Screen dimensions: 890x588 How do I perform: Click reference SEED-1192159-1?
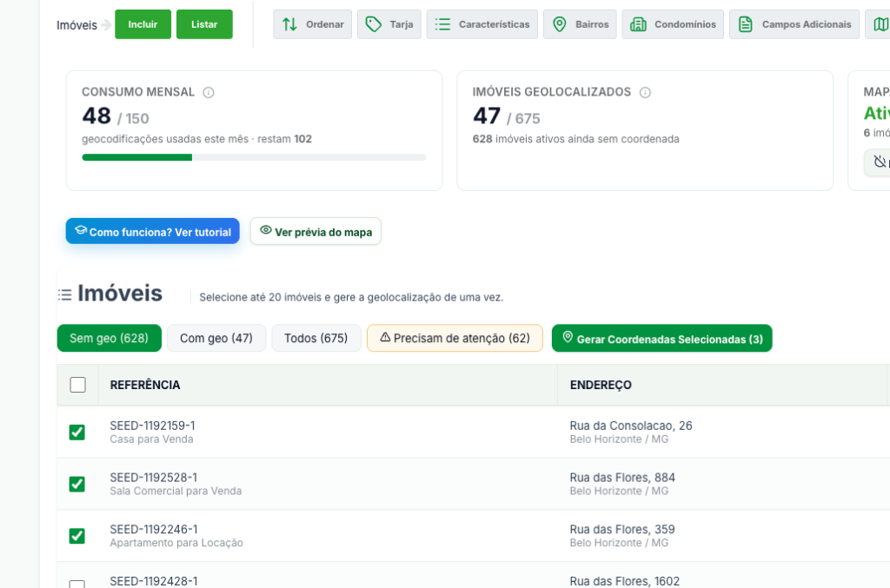(x=152, y=426)
